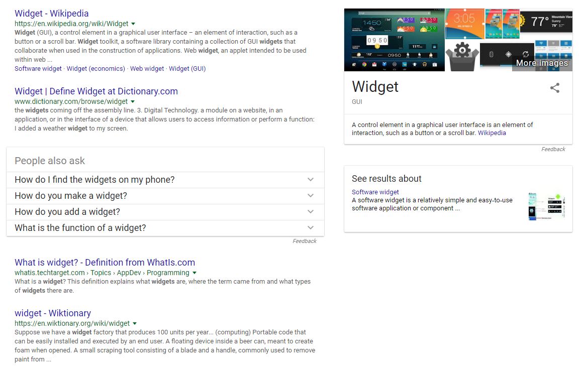Click the 'See results about' heading
Image resolution: width=588 pixels, height=370 pixels.
click(386, 179)
